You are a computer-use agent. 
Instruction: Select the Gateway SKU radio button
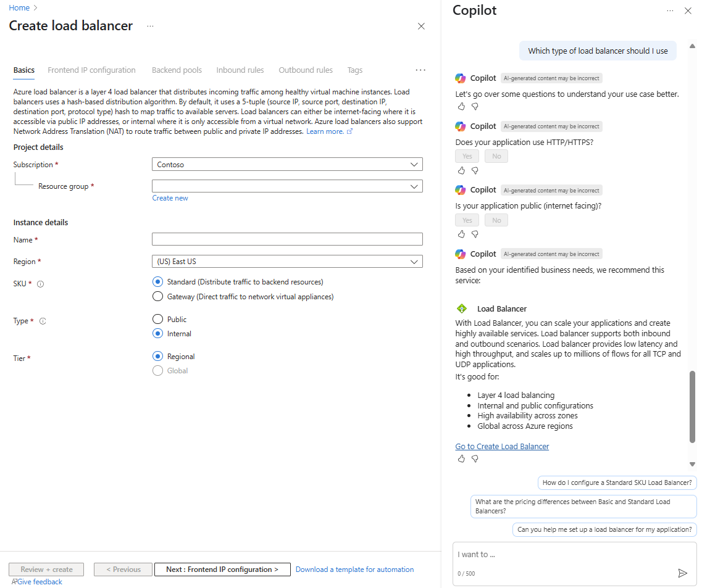click(157, 297)
